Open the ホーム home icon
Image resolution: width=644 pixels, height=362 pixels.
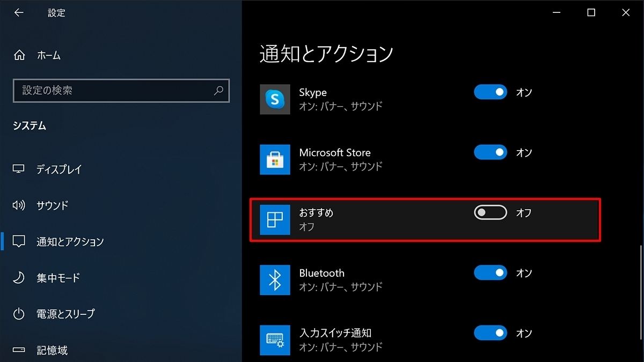tap(19, 55)
